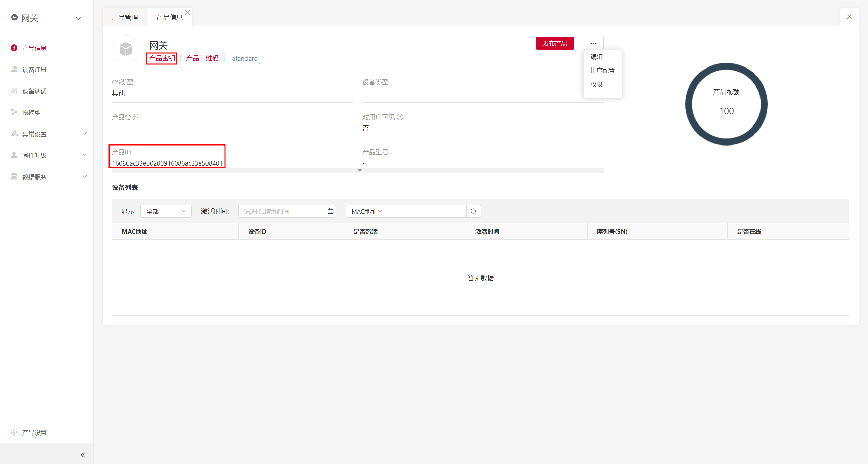
Task: Click the red 发布产品 button
Action: click(x=555, y=43)
